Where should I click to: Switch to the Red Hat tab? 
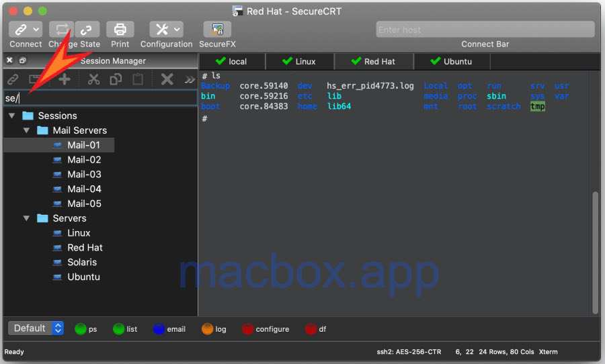(374, 61)
